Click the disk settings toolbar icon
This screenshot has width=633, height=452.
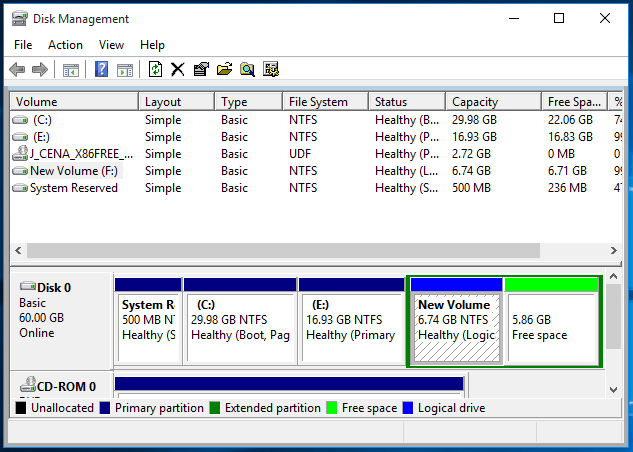point(271,69)
